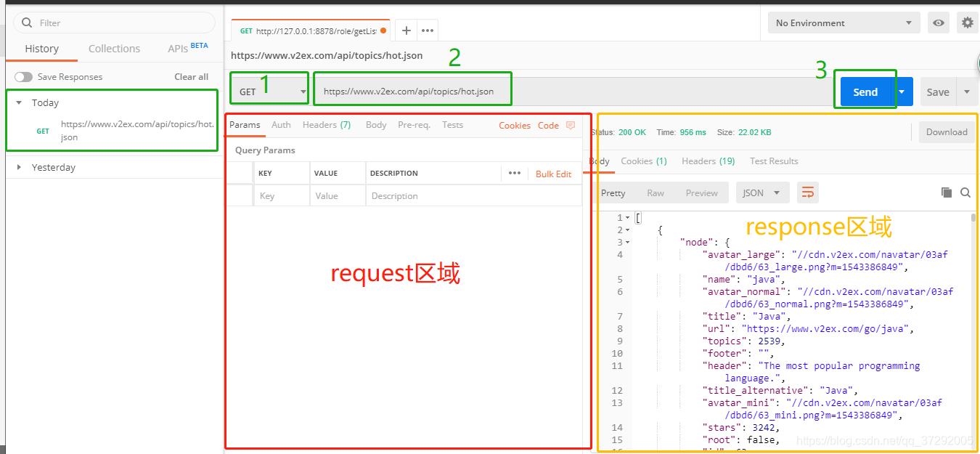This screenshot has height=454, width=980.
Task: Open request Cookies link
Action: click(x=515, y=126)
